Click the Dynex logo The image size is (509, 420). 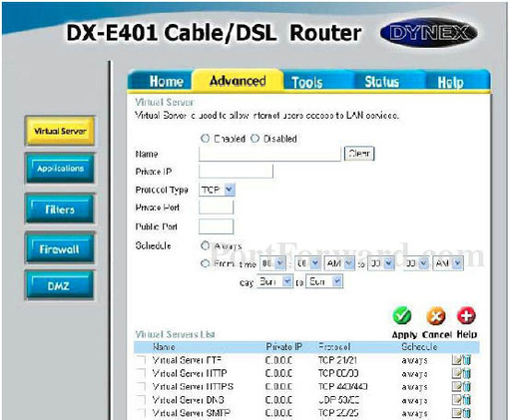[x=428, y=33]
